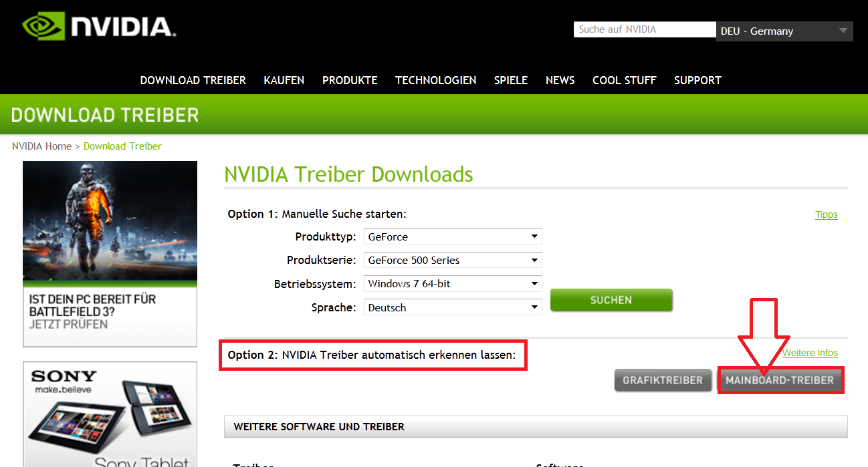Expand the Produktserie dropdown GeForce 500 Series

[x=453, y=260]
